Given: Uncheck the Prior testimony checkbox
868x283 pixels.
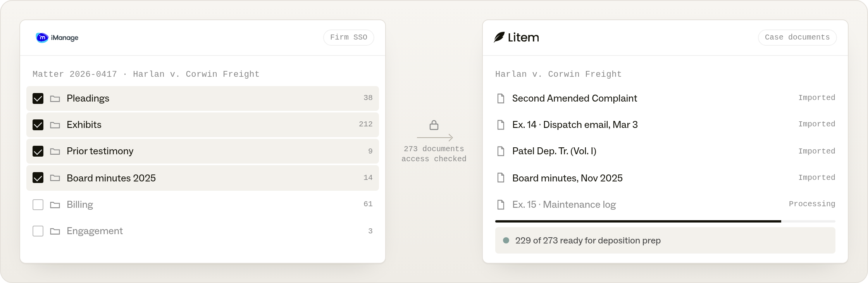Looking at the screenshot, I should pos(38,151).
